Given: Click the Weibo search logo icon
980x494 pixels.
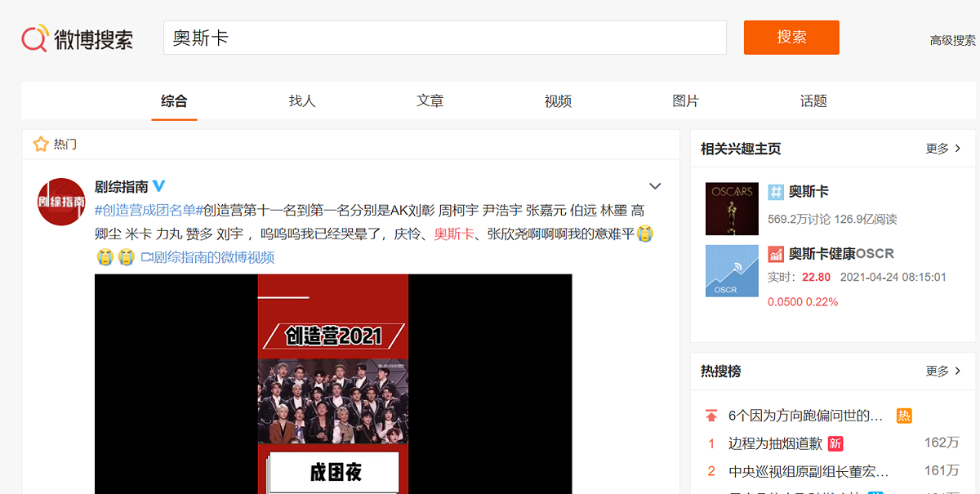Looking at the screenshot, I should (x=34, y=38).
